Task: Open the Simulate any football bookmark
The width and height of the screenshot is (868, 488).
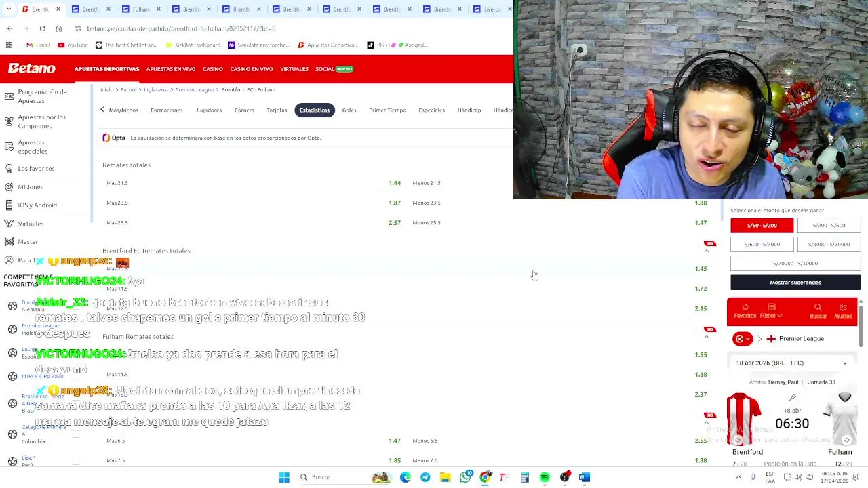Action: (x=258, y=45)
